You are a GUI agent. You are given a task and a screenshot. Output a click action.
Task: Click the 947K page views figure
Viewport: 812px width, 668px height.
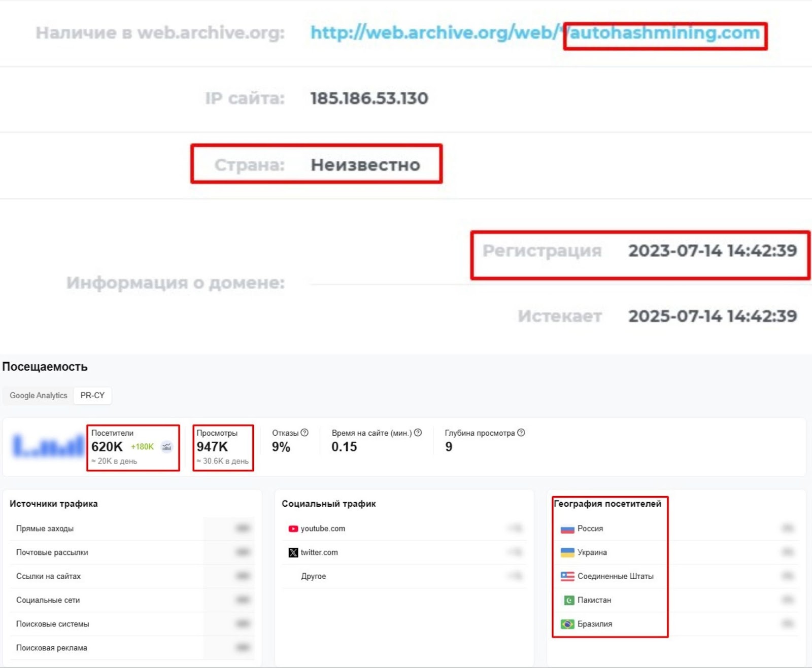[x=212, y=447]
